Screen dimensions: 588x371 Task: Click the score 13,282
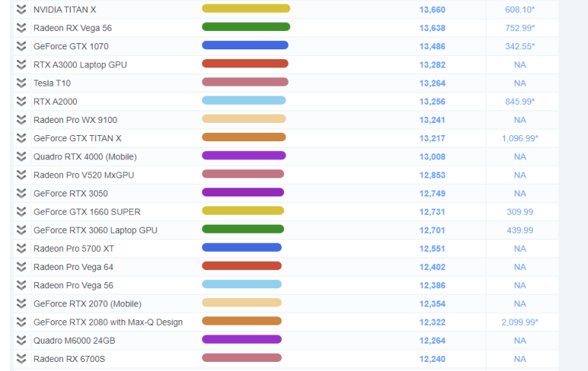[432, 64]
